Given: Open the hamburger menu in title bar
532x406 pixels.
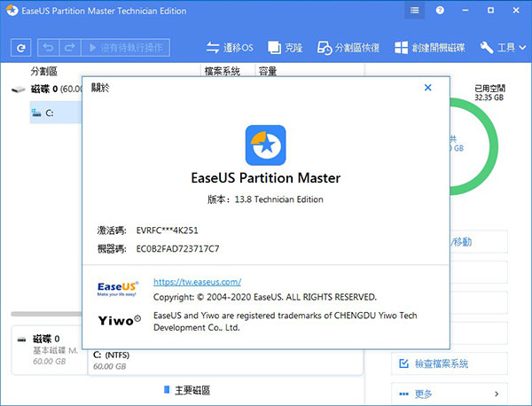Looking at the screenshot, I should (414, 10).
